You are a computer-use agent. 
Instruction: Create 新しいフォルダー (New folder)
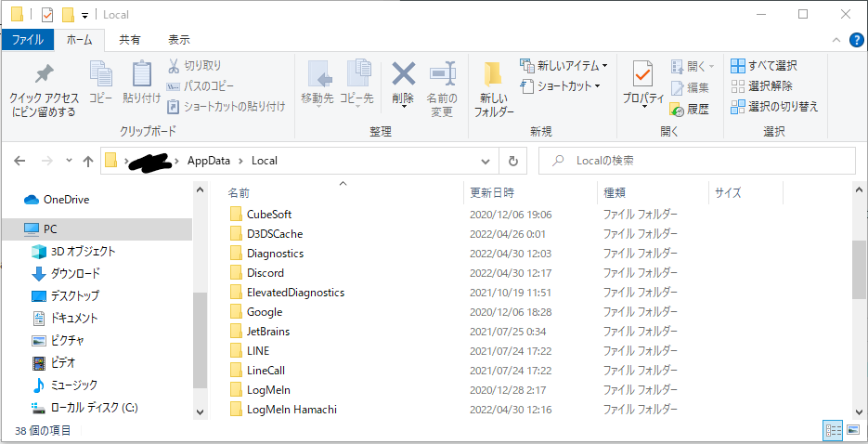coord(494,88)
